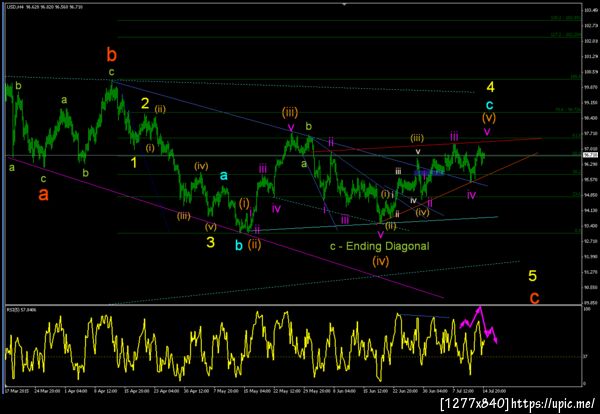The height and width of the screenshot is (414, 600).
Task: Click the 92.710 price axis value
Action: (590, 241)
